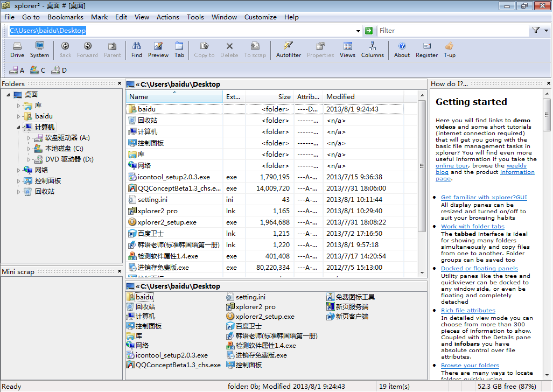The height and width of the screenshot is (392, 553).
Task: Open Docked or floating panels link
Action: coord(479,268)
